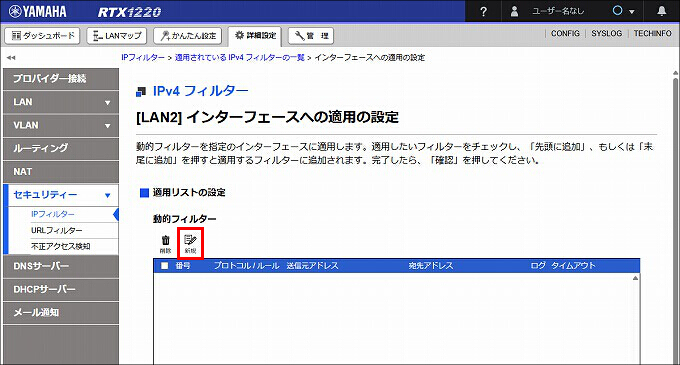This screenshot has height=365, width=680.
Task: Collapse sidebar with double-arrow icon
Action: click(x=11, y=57)
